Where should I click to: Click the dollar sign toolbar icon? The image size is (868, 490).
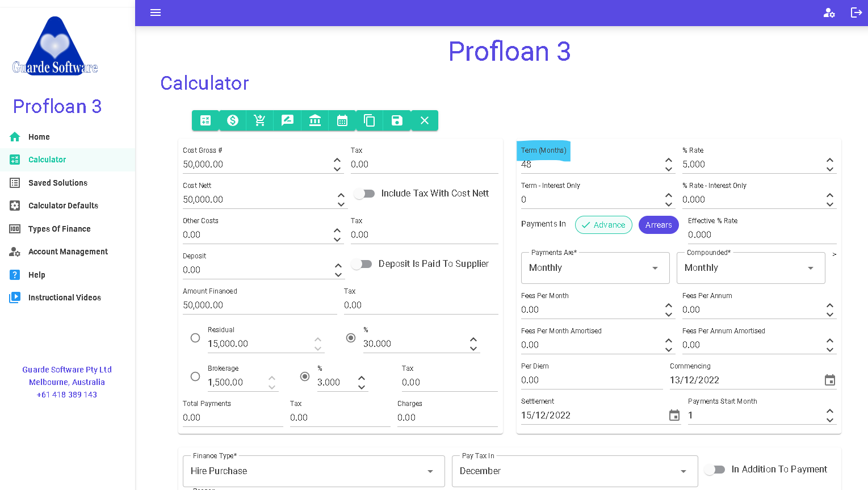coord(233,120)
